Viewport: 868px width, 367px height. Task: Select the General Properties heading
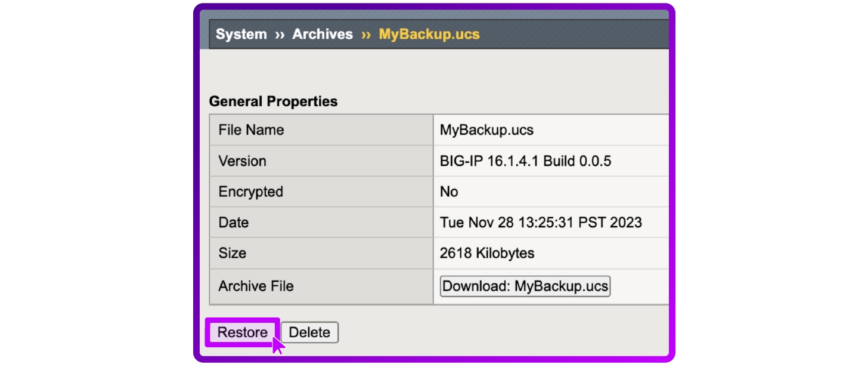click(x=273, y=101)
